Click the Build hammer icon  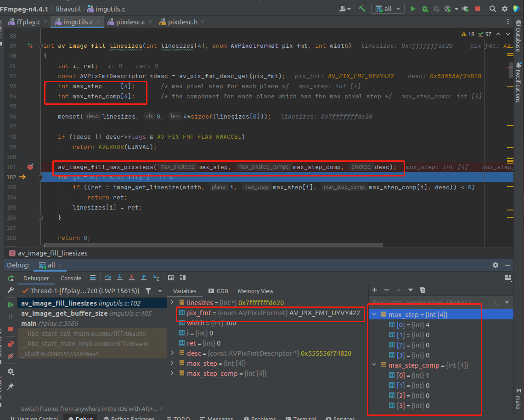click(362, 9)
